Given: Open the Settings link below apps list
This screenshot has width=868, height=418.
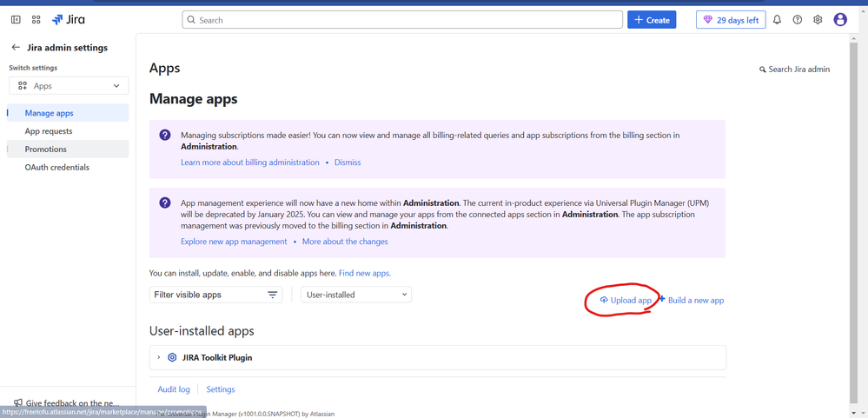Looking at the screenshot, I should (x=221, y=389).
